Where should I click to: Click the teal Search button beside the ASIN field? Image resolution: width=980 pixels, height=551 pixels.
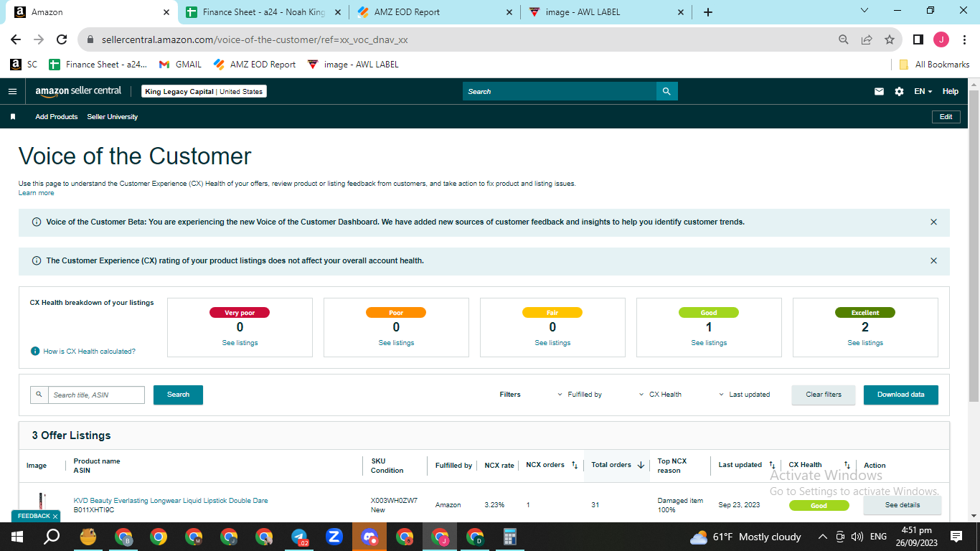point(178,395)
